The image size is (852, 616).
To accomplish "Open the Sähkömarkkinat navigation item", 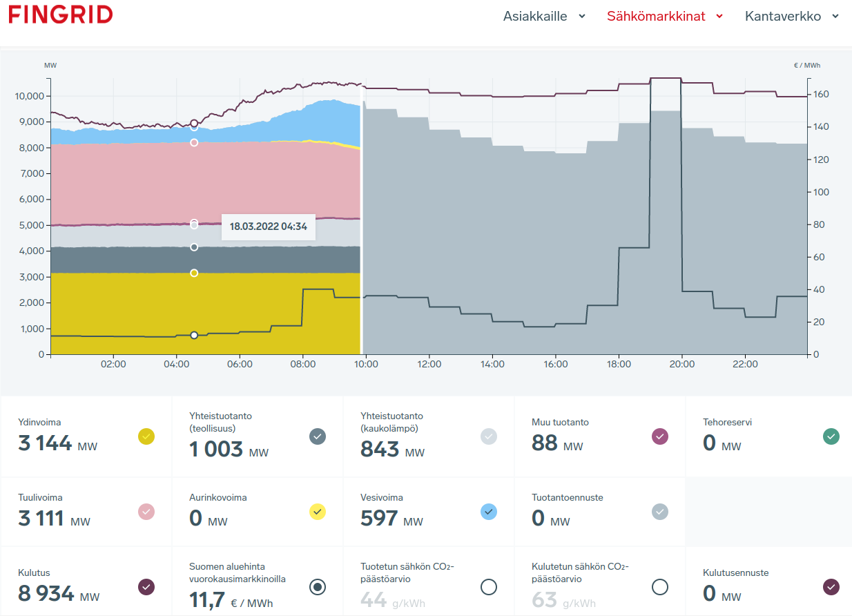I will coord(656,17).
